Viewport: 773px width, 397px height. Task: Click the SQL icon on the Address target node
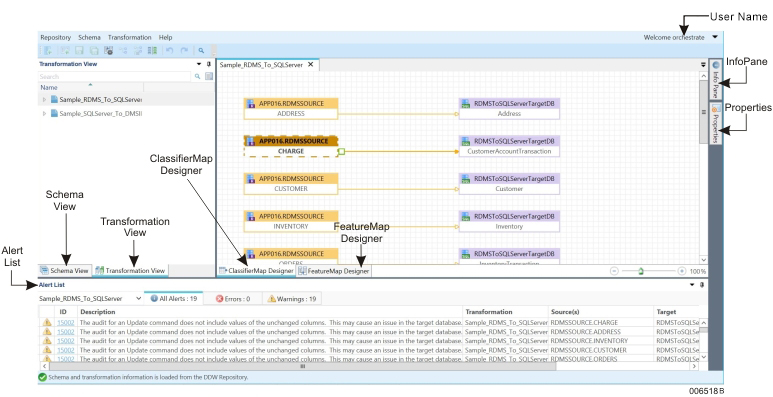(x=465, y=104)
